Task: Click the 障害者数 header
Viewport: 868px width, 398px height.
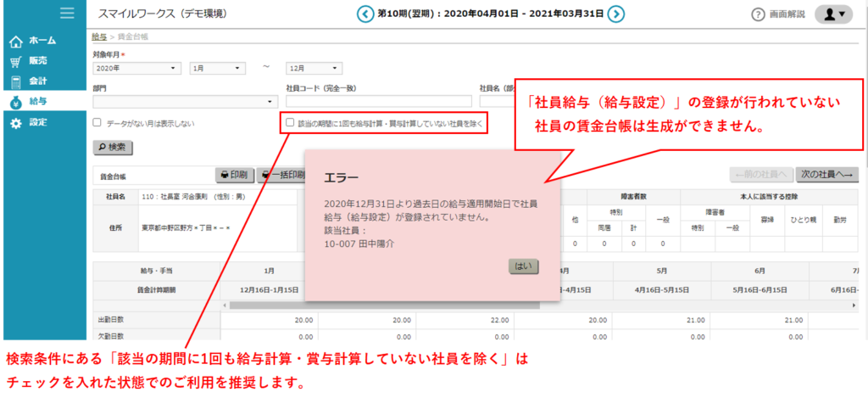Action: click(x=633, y=196)
